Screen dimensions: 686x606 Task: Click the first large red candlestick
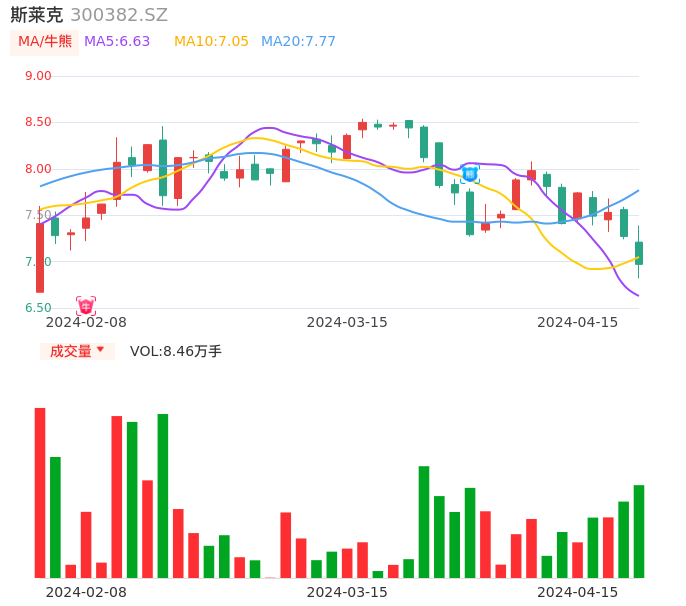coord(40,257)
